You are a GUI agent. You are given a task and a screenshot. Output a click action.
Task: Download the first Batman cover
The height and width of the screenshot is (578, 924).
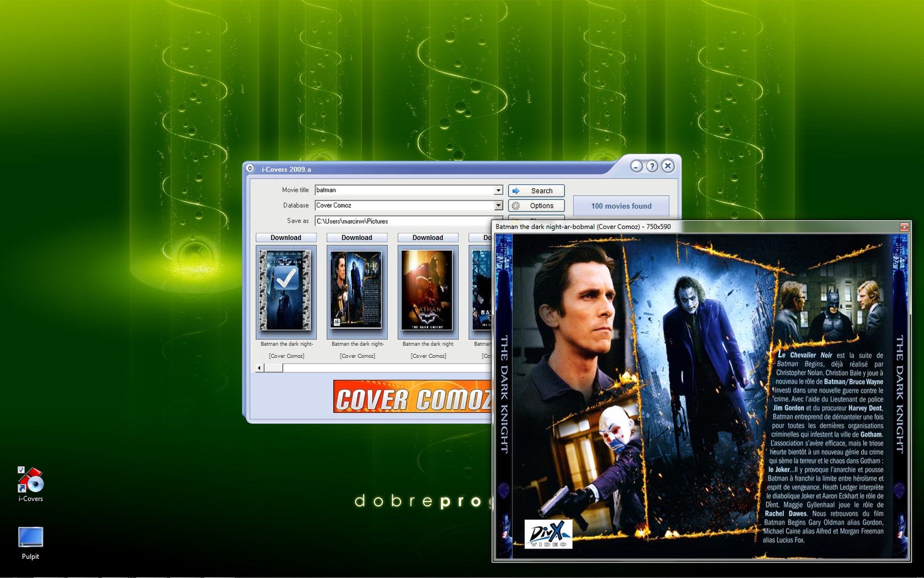click(x=286, y=238)
